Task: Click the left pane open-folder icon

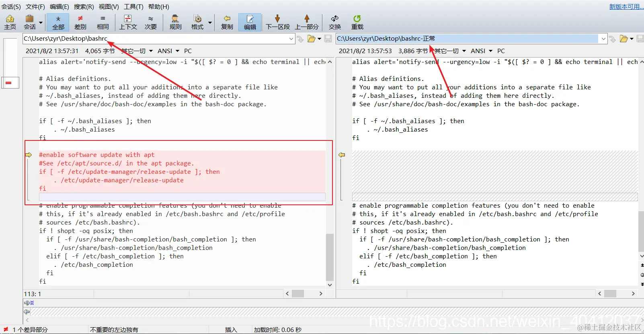Action: (311, 39)
